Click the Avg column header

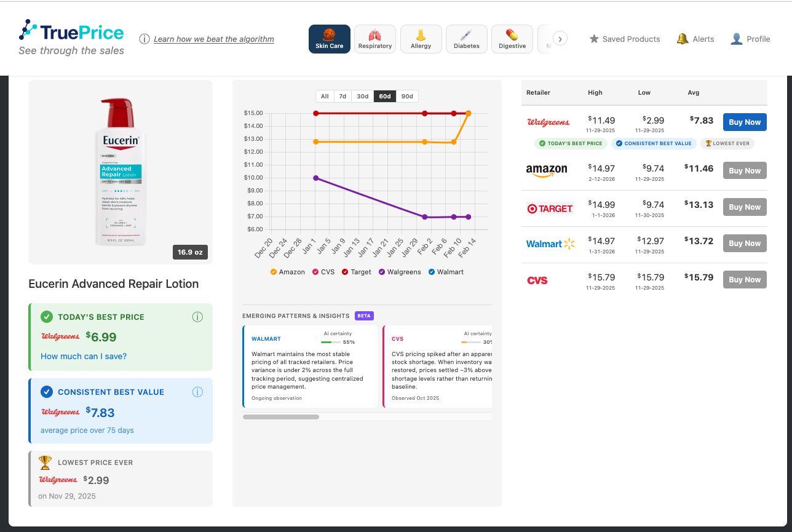pyautogui.click(x=694, y=92)
